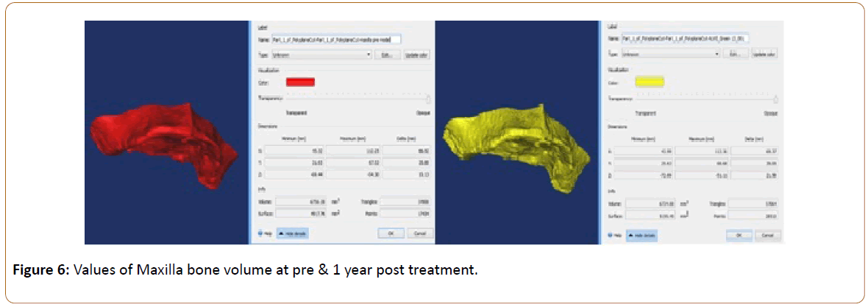868x307 pixels.
Task: Click the Transparency slider handle for yellow model
Action: (x=776, y=99)
